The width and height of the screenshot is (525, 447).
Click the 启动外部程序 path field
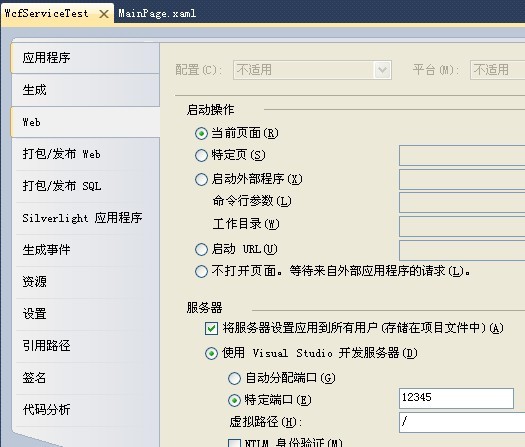462,179
